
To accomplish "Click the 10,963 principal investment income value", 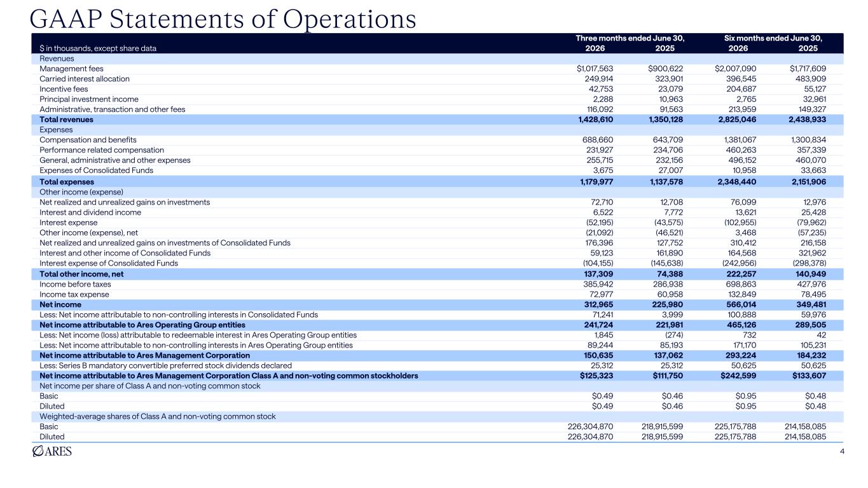I will [x=670, y=99].
